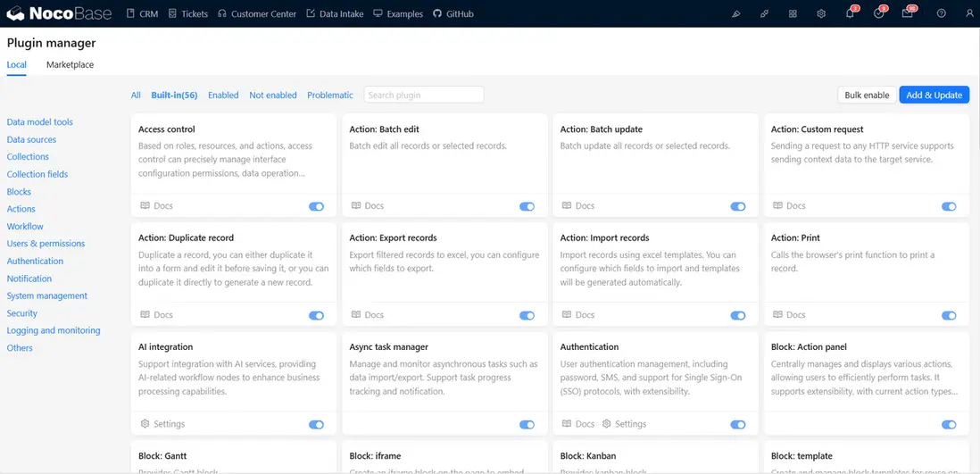The width and height of the screenshot is (980, 474).
Task: Show All plugins filter
Action: 136,95
